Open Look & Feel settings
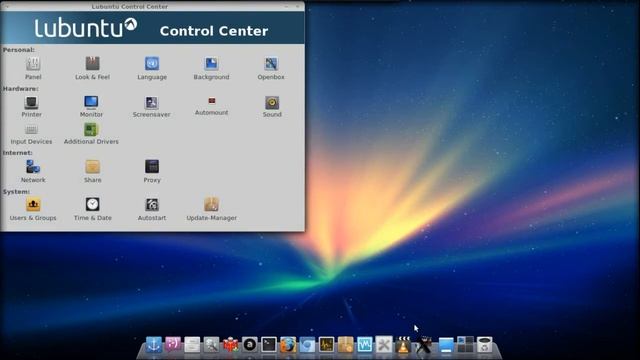Viewport: 640px width, 360px height. [x=93, y=68]
